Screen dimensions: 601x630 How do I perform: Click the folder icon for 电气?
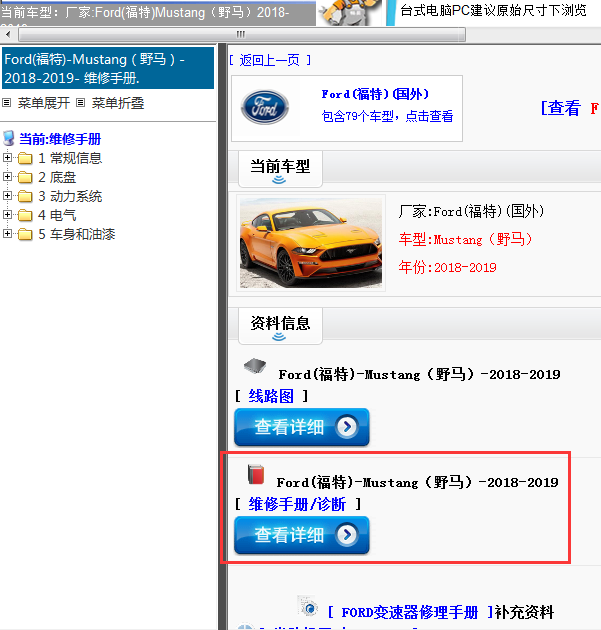click(x=25, y=215)
